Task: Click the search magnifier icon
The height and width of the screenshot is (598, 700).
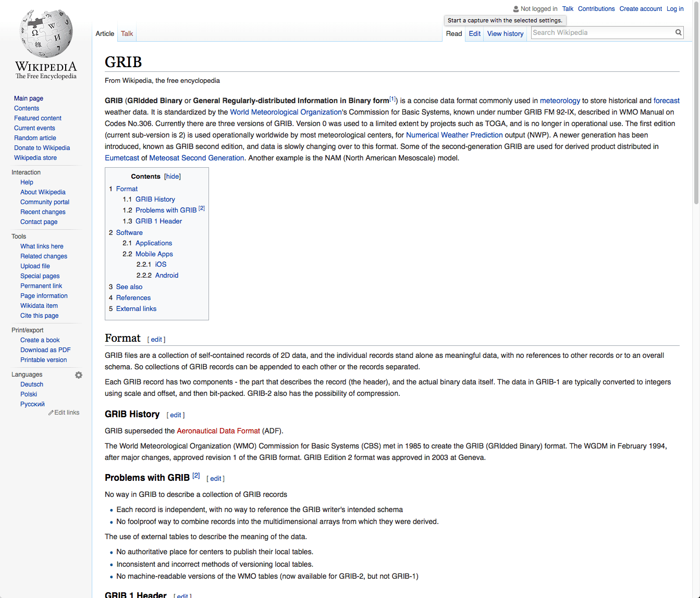Action: (x=678, y=32)
